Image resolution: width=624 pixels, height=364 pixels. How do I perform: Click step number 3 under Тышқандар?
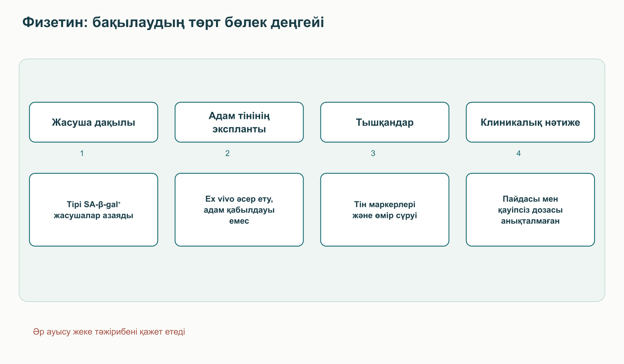click(373, 153)
